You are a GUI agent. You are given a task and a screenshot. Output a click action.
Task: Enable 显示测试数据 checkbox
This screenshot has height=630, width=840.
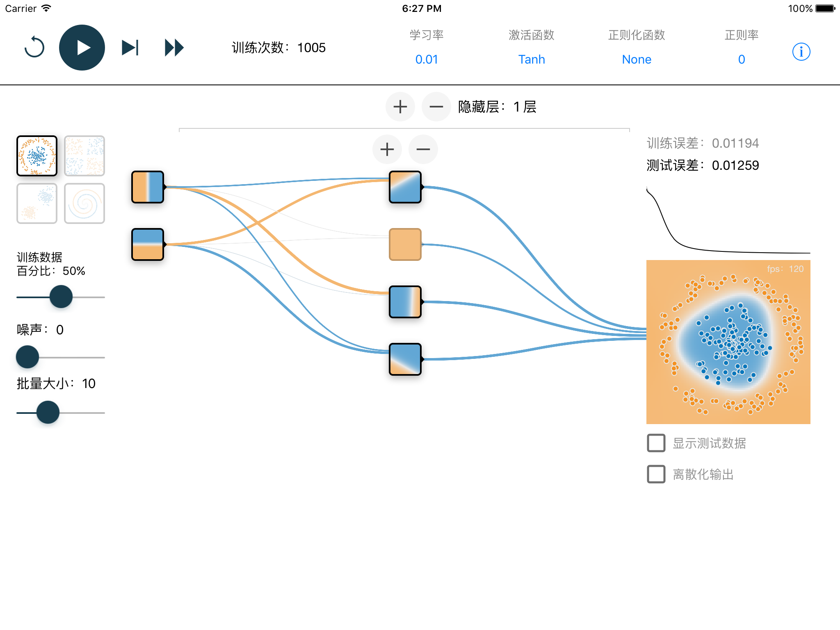[656, 443]
